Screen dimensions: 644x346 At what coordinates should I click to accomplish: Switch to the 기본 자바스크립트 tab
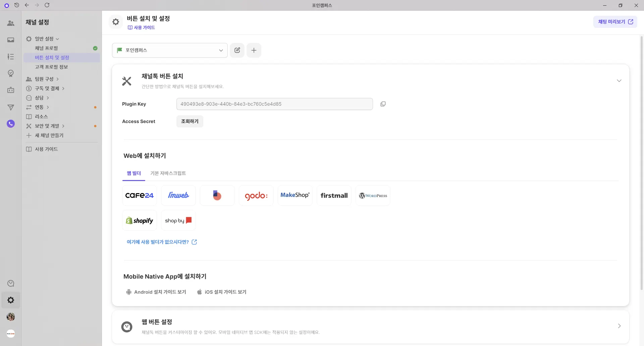click(x=168, y=173)
